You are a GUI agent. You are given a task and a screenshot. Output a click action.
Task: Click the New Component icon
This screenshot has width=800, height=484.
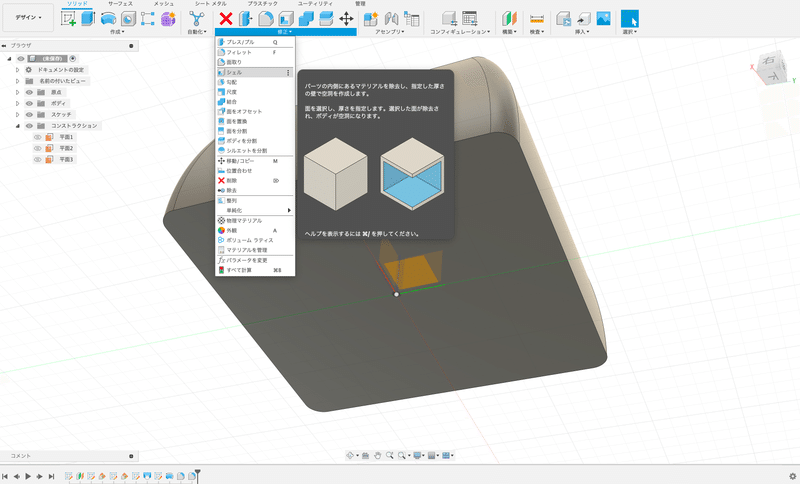coord(370,19)
